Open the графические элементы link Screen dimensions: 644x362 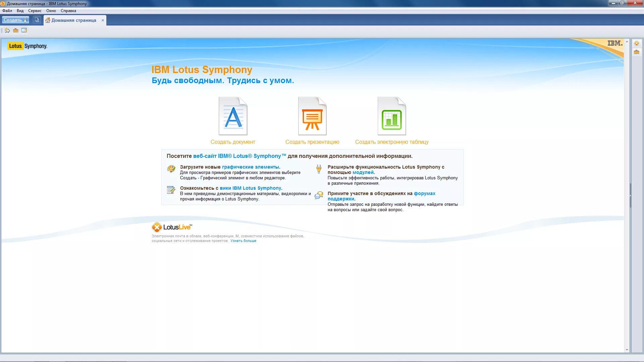tap(250, 167)
